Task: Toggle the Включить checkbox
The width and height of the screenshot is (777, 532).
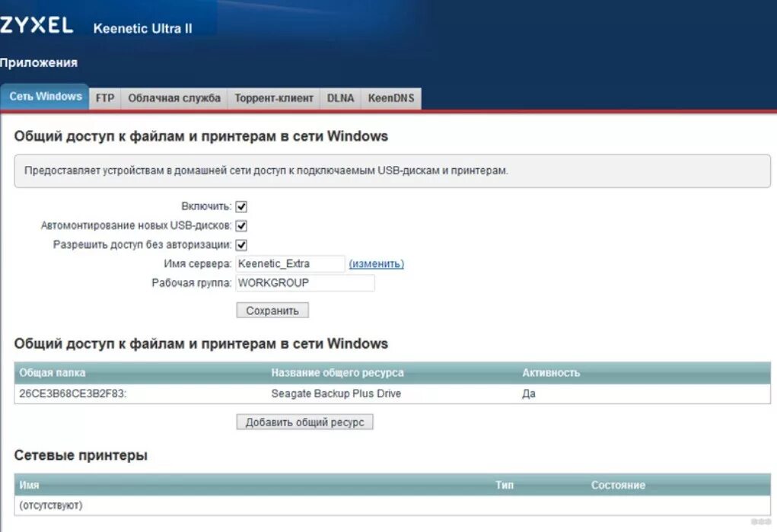Action: pyautogui.click(x=241, y=207)
